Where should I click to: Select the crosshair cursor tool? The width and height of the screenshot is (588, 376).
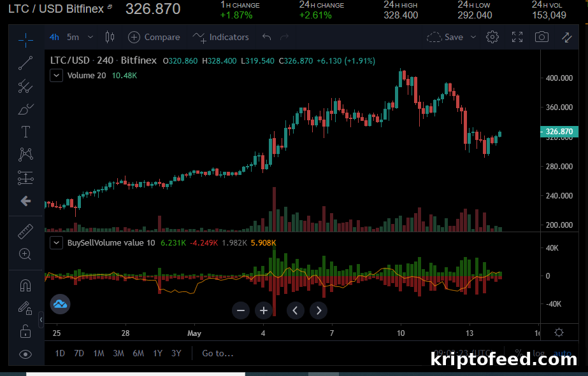[x=25, y=40]
